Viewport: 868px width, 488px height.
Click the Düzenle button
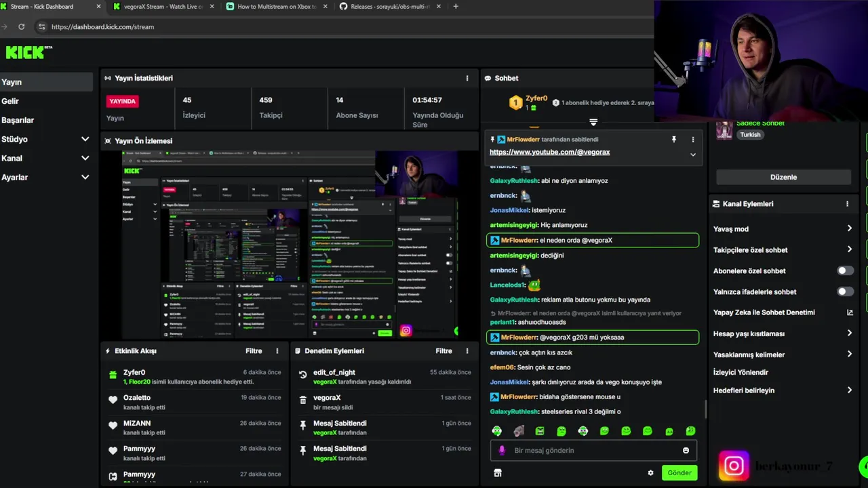point(783,177)
